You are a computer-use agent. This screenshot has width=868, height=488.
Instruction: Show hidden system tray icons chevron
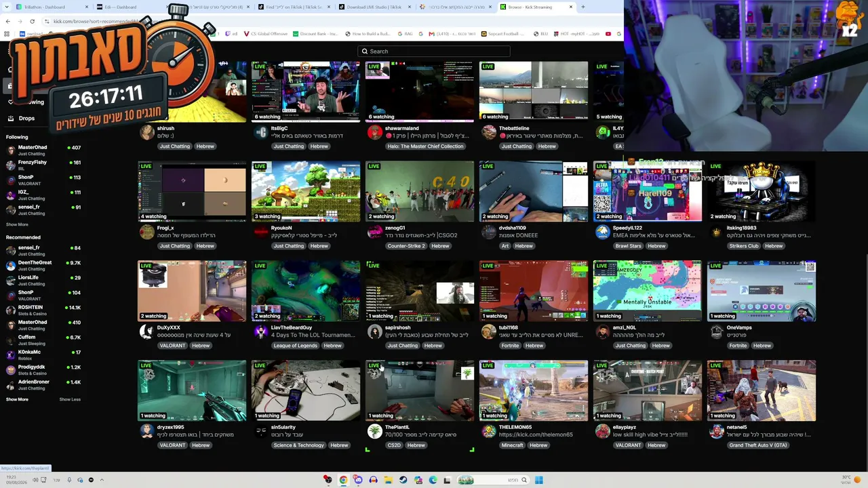pos(102,480)
